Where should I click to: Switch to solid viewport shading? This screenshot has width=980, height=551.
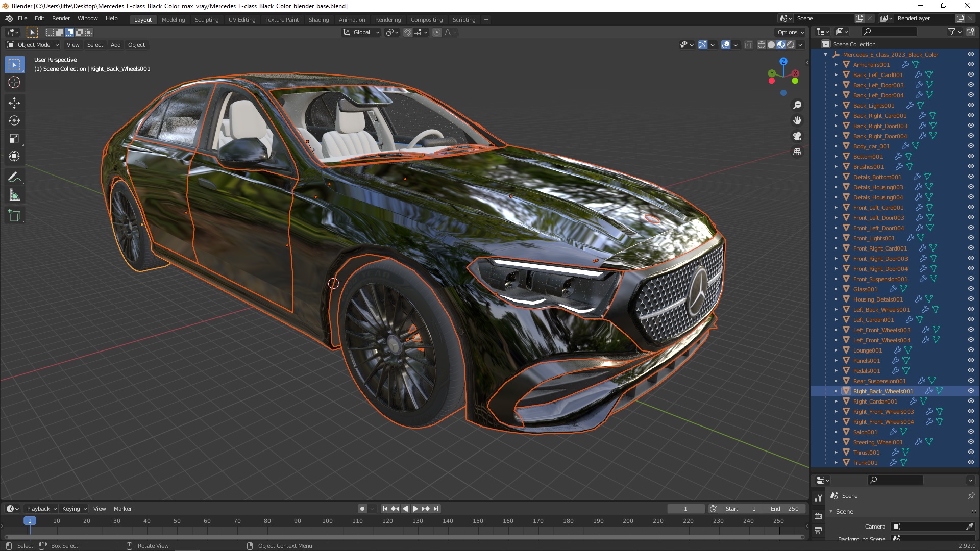click(771, 45)
